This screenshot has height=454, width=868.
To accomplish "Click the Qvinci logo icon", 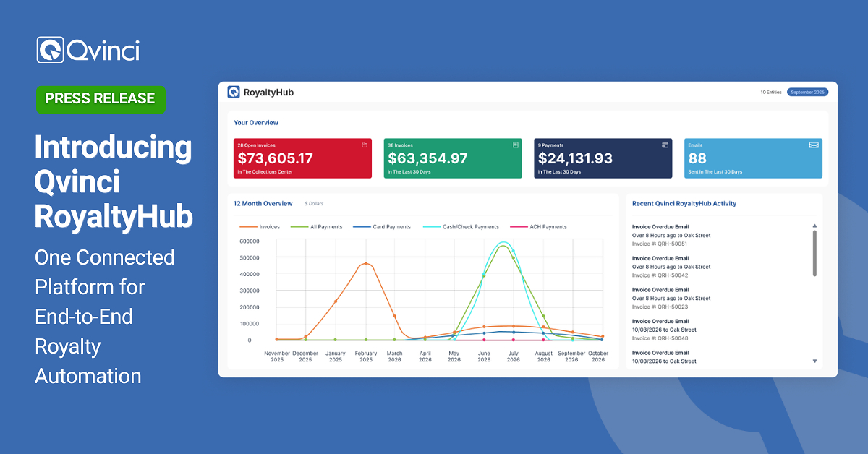I will [50, 50].
